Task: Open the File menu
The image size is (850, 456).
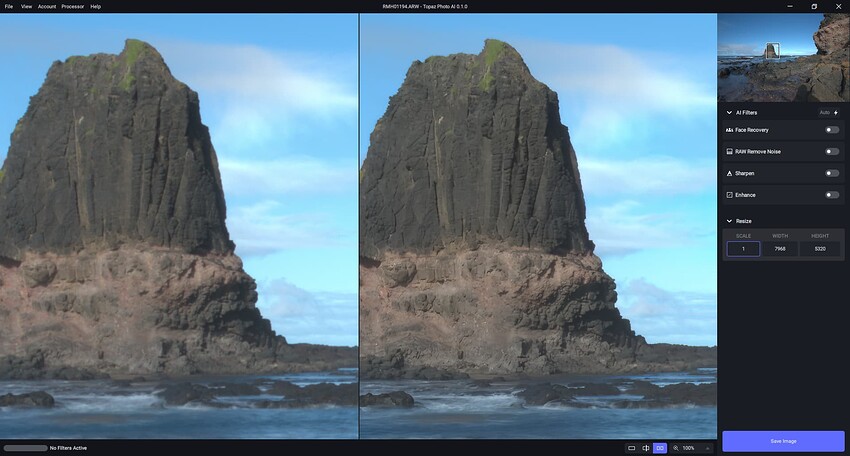Action: [9, 6]
